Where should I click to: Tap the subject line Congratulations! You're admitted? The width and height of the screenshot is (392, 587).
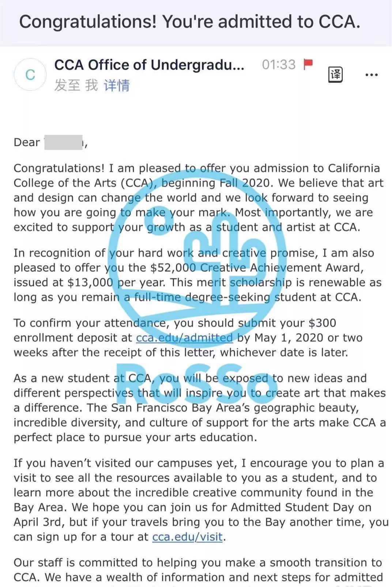pyautogui.click(x=190, y=22)
